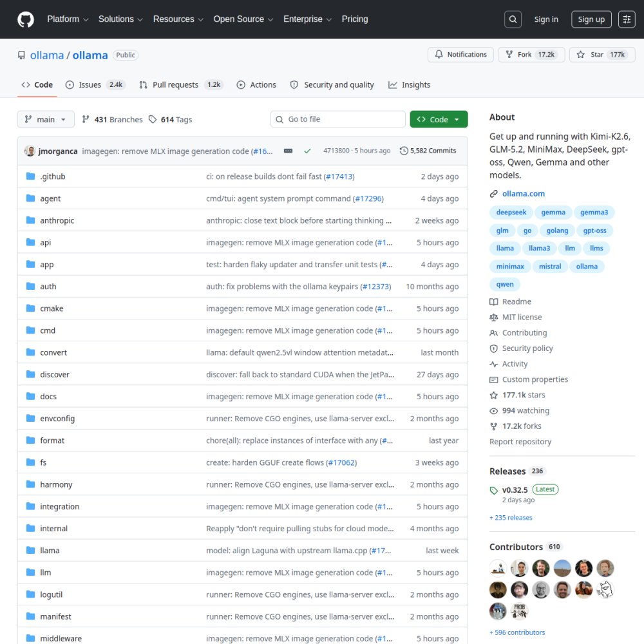Click the Notifications bell button
Viewport: 644px width, 644px height.
[460, 55]
